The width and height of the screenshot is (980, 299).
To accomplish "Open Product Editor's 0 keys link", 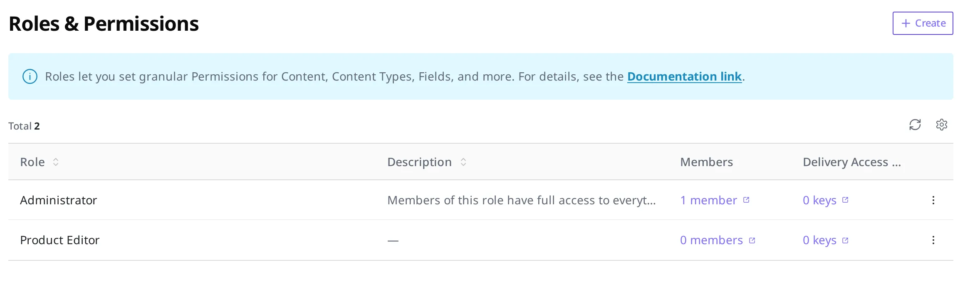I will tap(819, 240).
